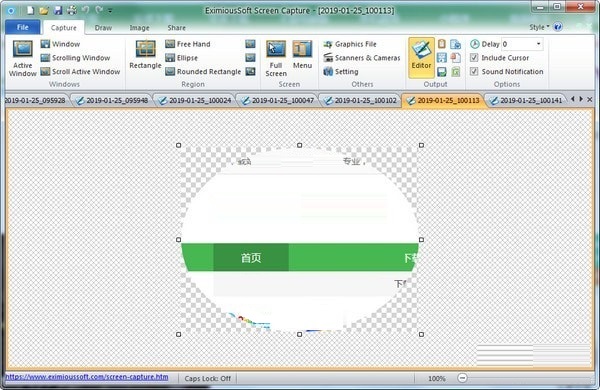Click the blue help question icon
The height and width of the screenshot is (390, 600).
pyautogui.click(x=558, y=27)
